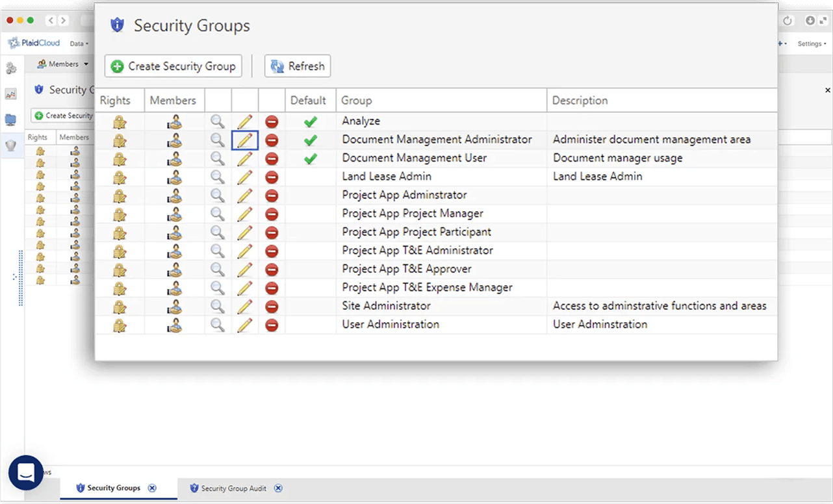The image size is (833, 504).
Task: Sort by the Description column header
Action: point(661,101)
